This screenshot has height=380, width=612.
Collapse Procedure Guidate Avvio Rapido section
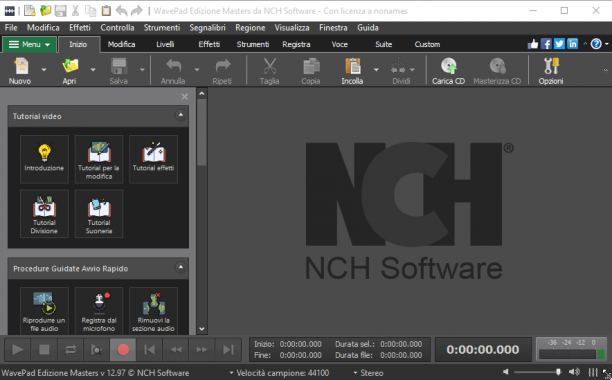pos(180,268)
